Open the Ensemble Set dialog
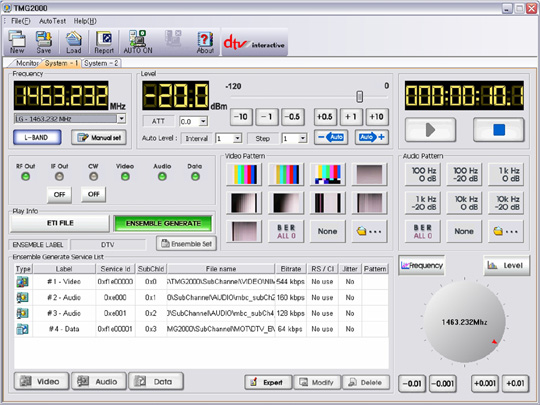 186,244
